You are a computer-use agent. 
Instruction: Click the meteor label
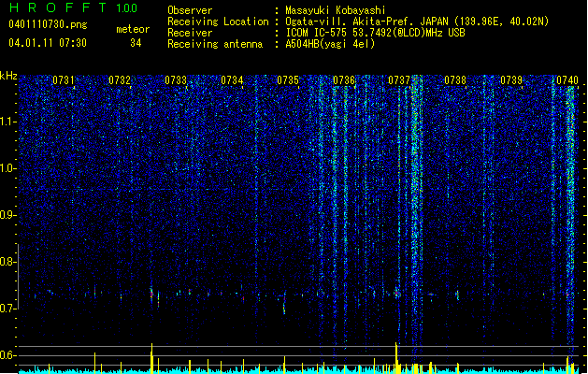click(x=133, y=29)
